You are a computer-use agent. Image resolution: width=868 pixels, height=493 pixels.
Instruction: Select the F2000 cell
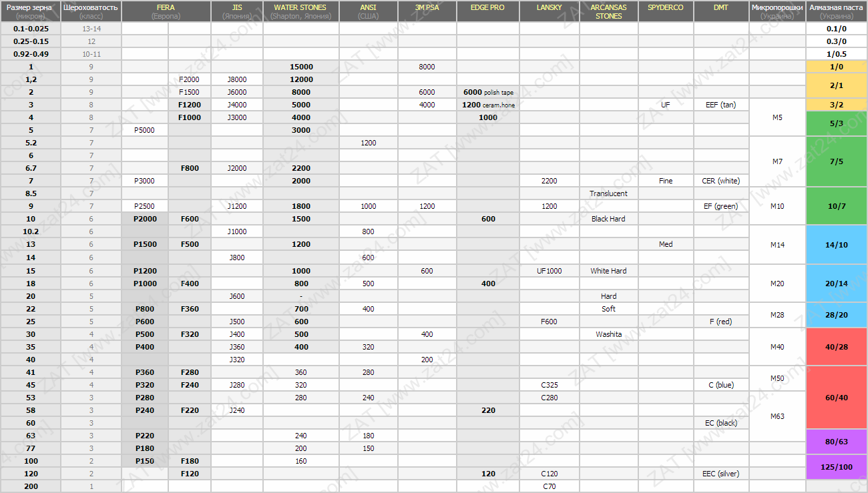click(x=190, y=79)
